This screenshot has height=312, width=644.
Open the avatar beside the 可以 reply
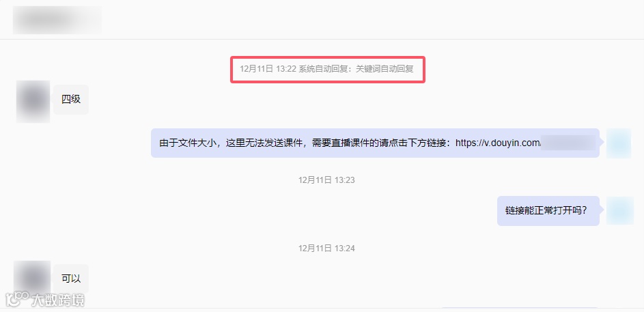32,279
